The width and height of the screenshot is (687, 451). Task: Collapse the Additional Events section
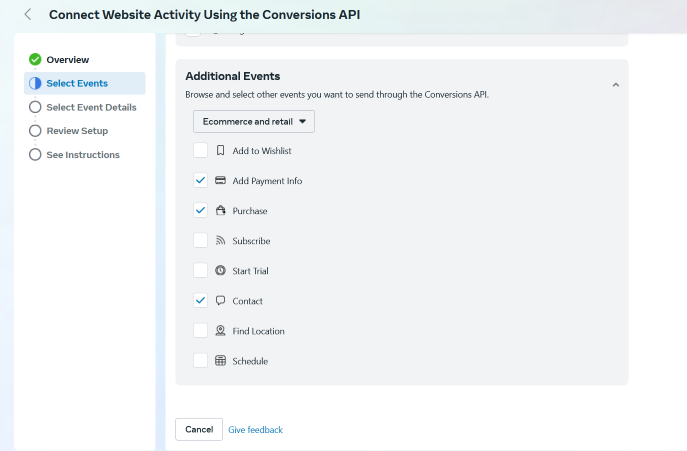tap(615, 85)
